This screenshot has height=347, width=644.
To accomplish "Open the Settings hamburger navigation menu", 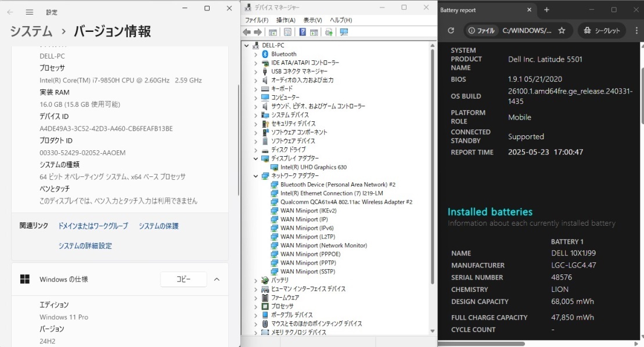I will pyautogui.click(x=30, y=12).
